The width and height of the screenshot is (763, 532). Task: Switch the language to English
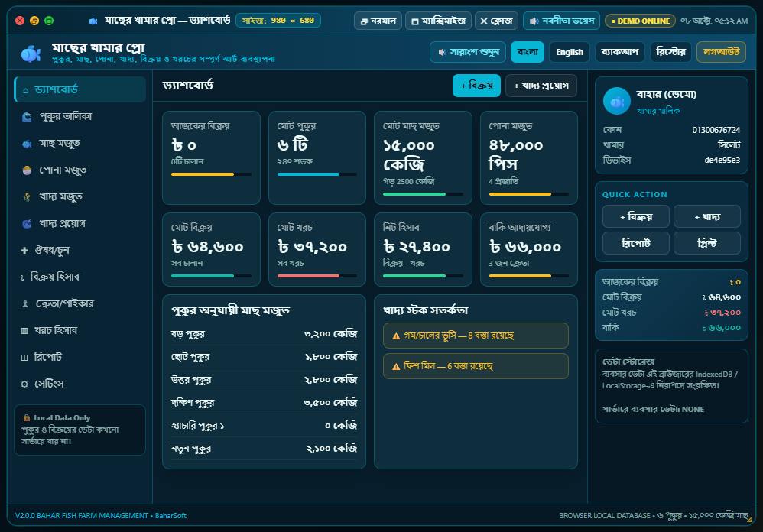[570, 52]
